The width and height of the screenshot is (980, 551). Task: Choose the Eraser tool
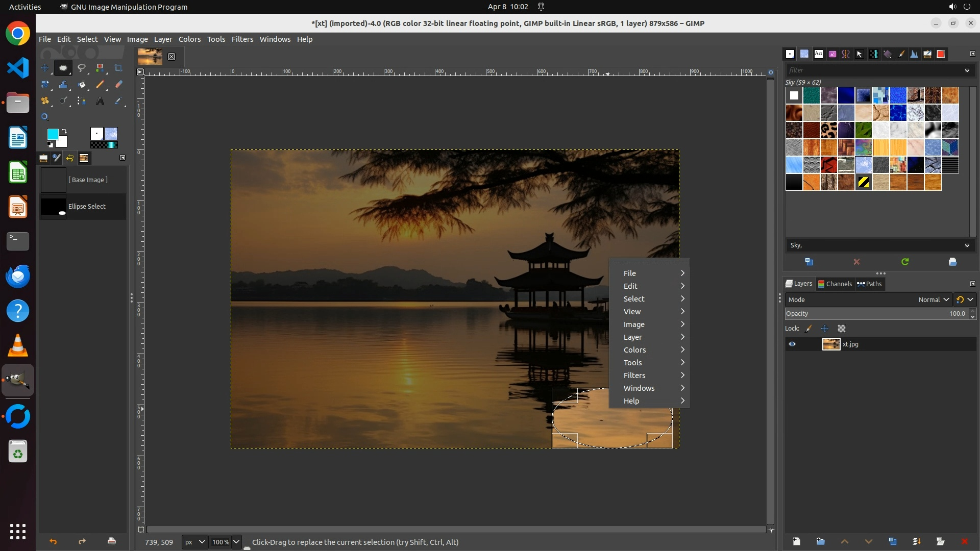pos(118,85)
